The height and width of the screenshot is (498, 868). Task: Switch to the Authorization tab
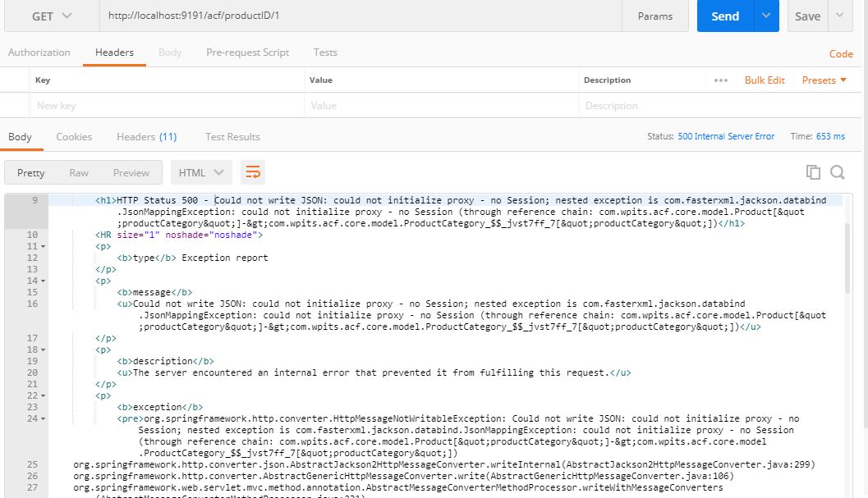click(39, 53)
